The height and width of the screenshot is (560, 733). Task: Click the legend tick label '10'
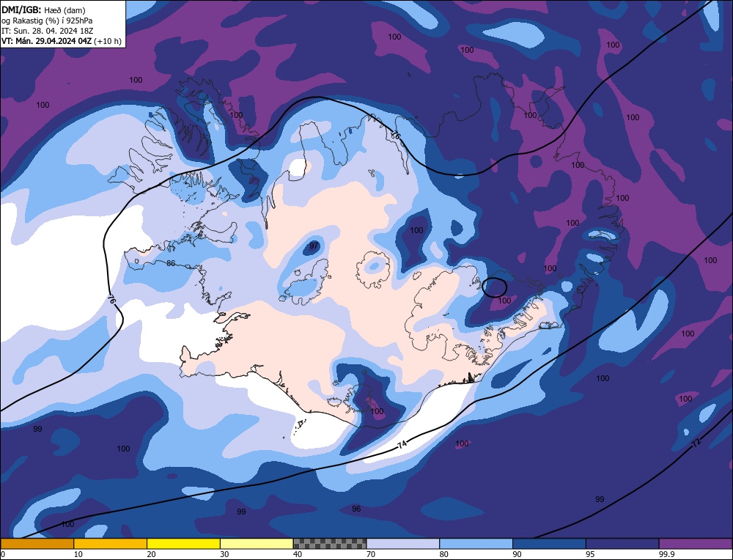pos(78,554)
